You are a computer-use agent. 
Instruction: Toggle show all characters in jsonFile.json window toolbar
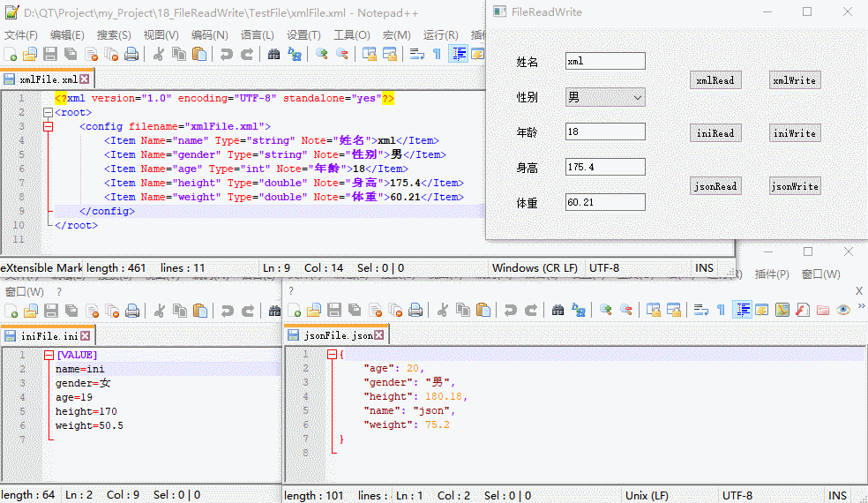721,311
